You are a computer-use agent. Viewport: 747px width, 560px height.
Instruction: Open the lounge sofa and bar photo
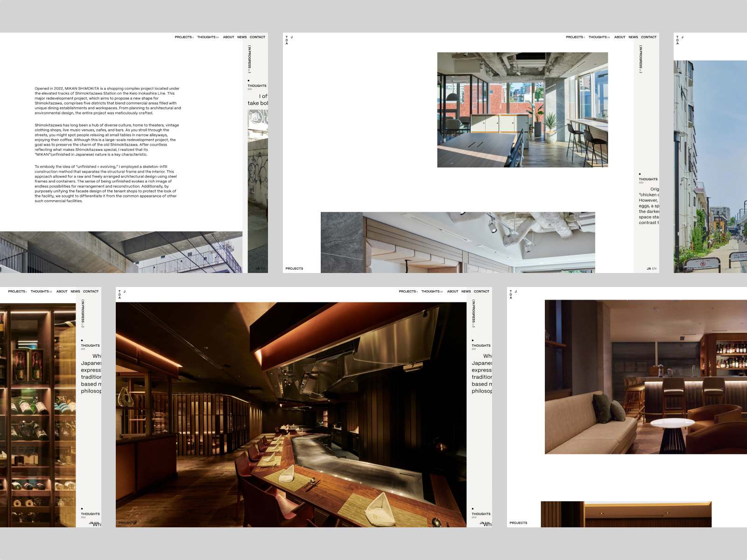click(x=646, y=377)
